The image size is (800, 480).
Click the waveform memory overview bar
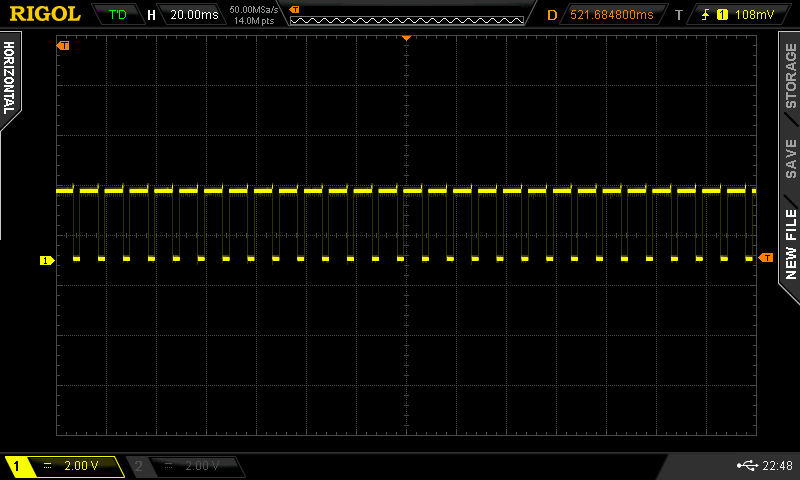pos(407,20)
